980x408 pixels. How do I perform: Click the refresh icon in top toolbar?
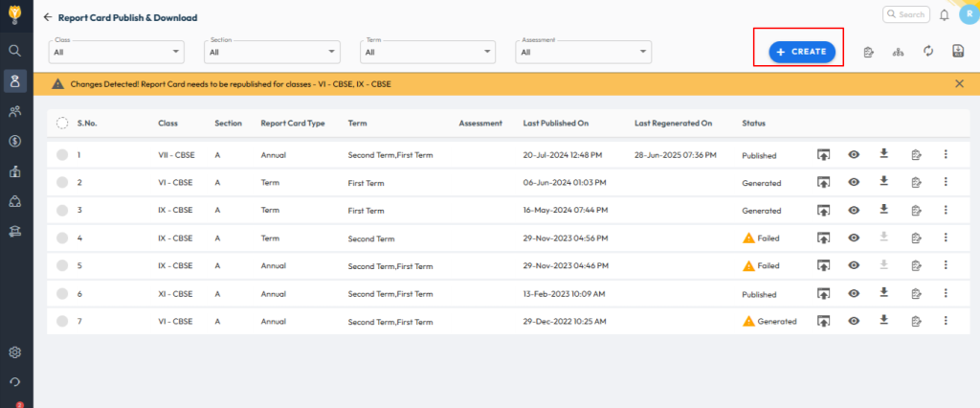[x=927, y=51]
